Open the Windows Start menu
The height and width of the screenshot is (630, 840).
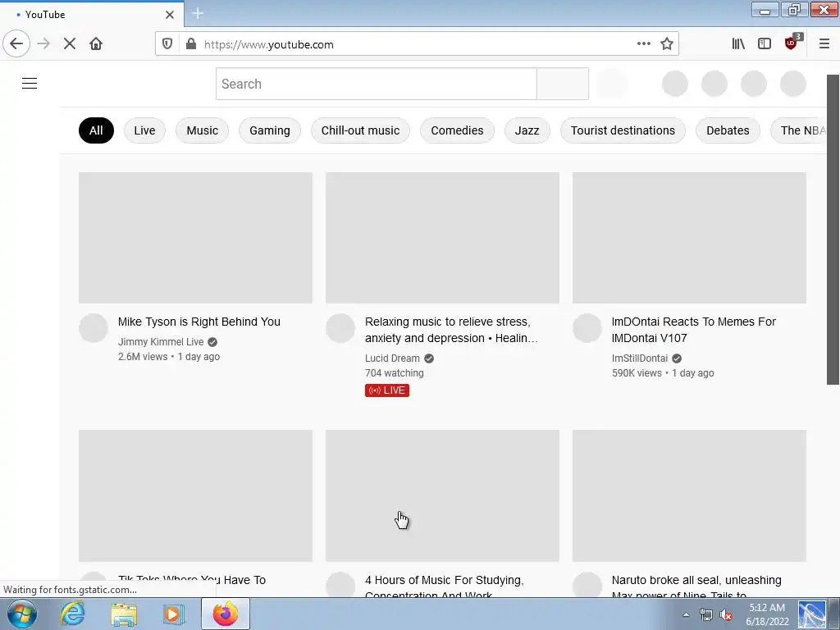click(21, 614)
